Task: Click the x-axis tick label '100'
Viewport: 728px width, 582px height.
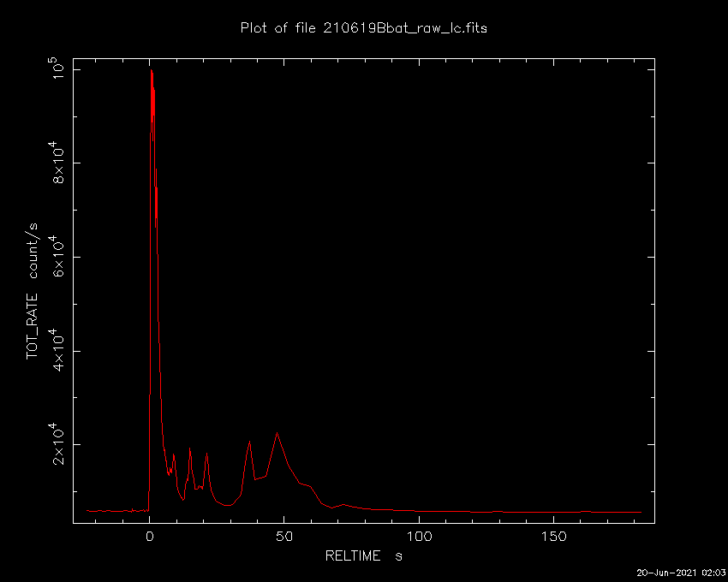Action: pyautogui.click(x=420, y=537)
